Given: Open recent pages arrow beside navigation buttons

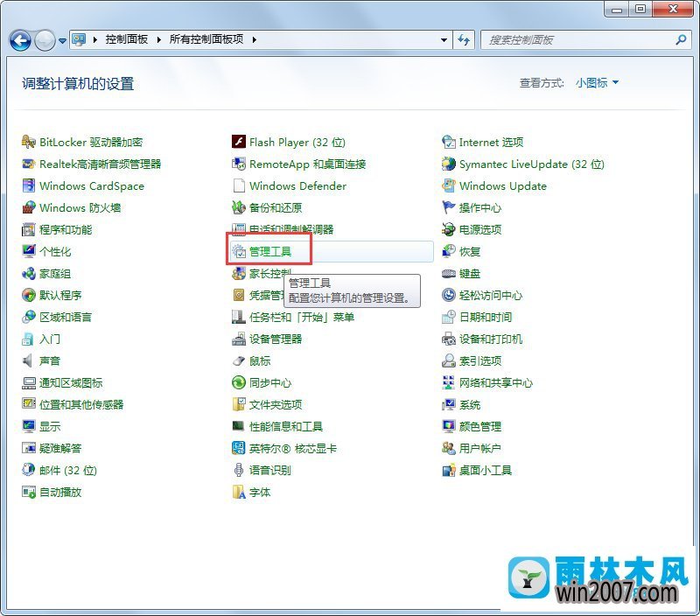Looking at the screenshot, I should point(62,40).
